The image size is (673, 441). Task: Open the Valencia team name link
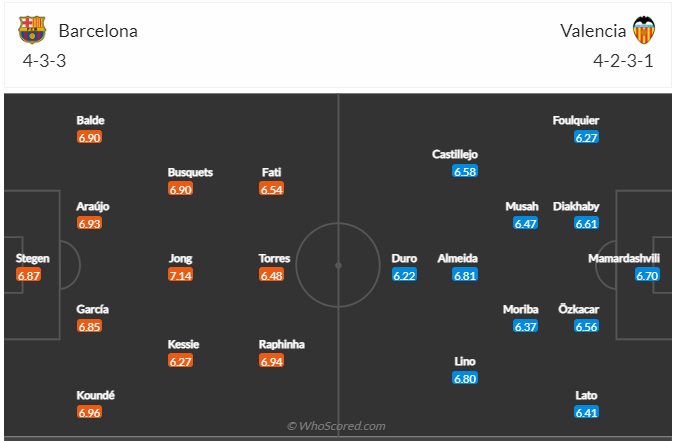[593, 31]
